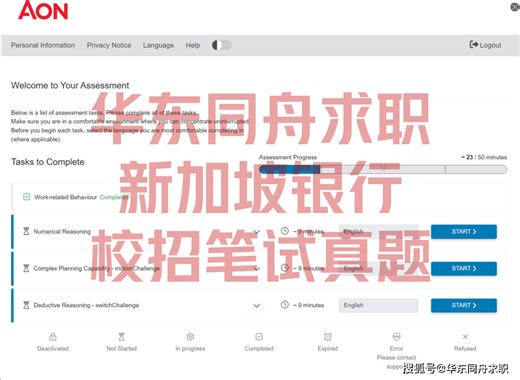Viewport: 520px width, 380px height.
Task: Expand the Numerical Reasoning task details
Action: pyautogui.click(x=256, y=232)
